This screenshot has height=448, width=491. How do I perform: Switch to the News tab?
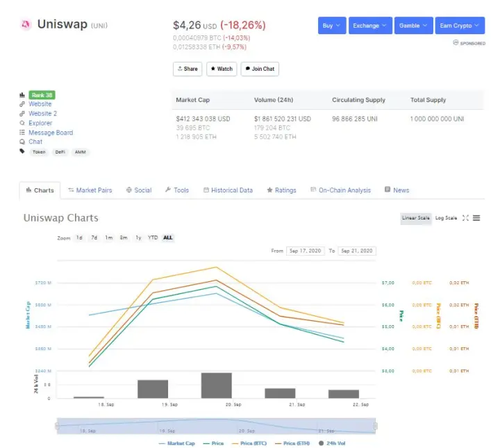tap(397, 190)
